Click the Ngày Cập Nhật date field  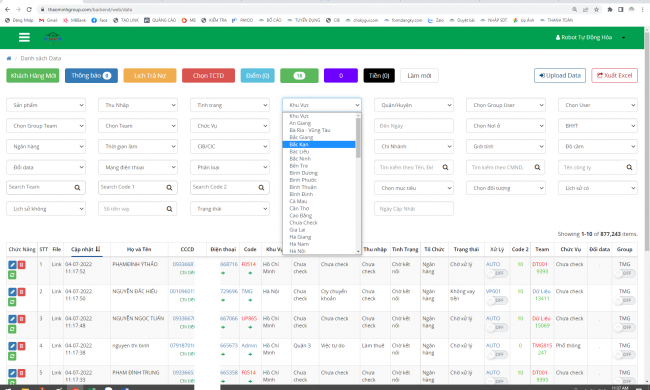(x=414, y=209)
